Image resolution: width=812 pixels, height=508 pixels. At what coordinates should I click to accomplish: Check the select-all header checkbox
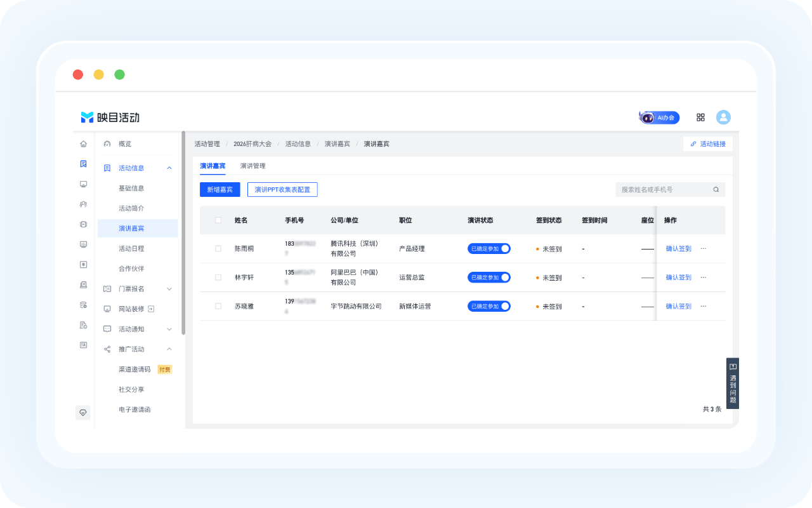[218, 220]
